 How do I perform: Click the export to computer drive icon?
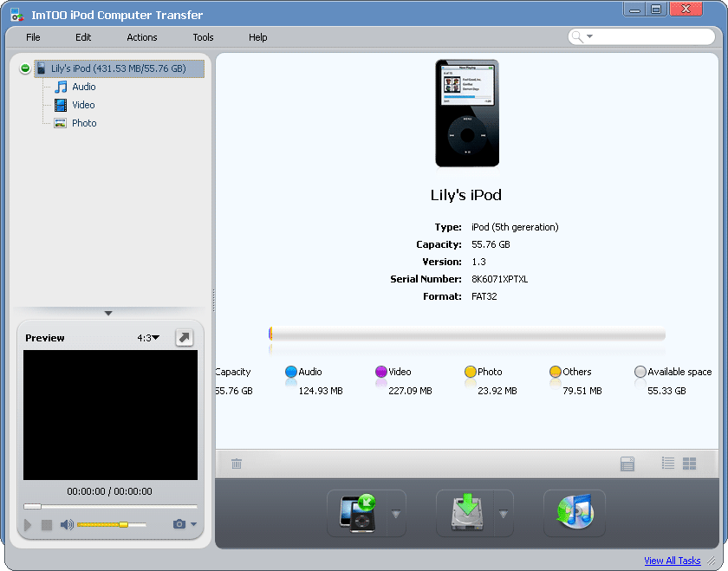coord(465,513)
